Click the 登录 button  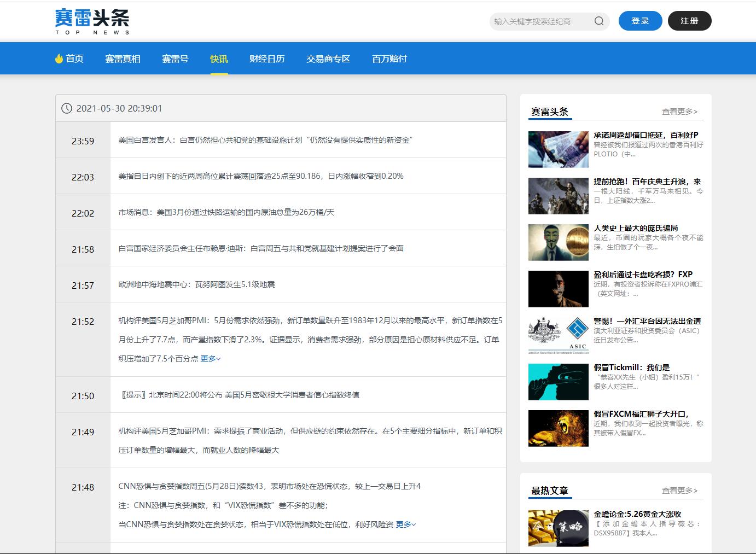[x=640, y=21]
